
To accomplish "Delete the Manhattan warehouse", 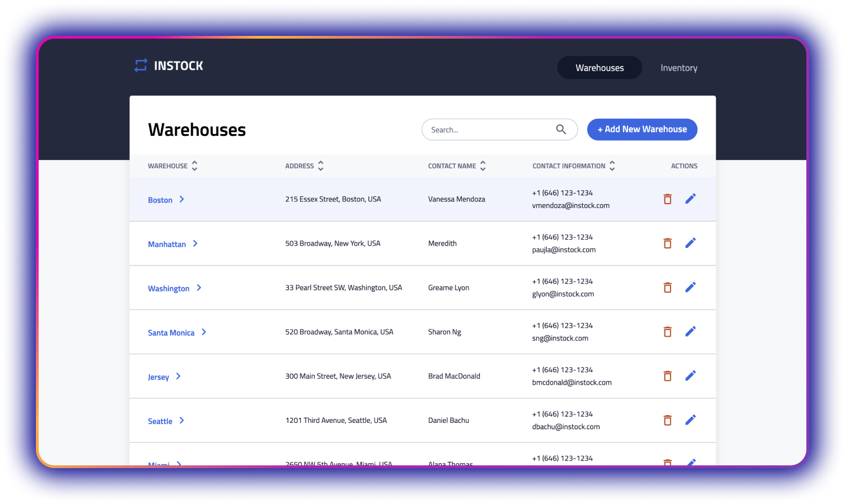I will pos(667,243).
